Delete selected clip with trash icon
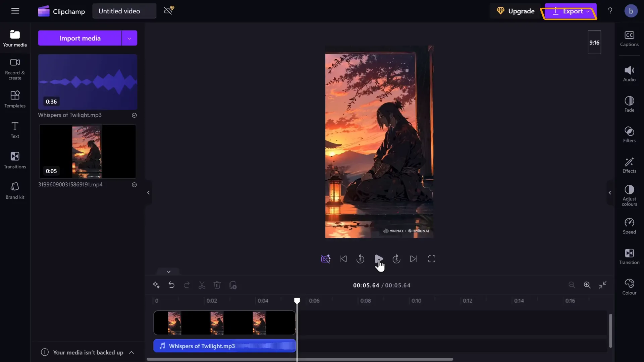 217,285
